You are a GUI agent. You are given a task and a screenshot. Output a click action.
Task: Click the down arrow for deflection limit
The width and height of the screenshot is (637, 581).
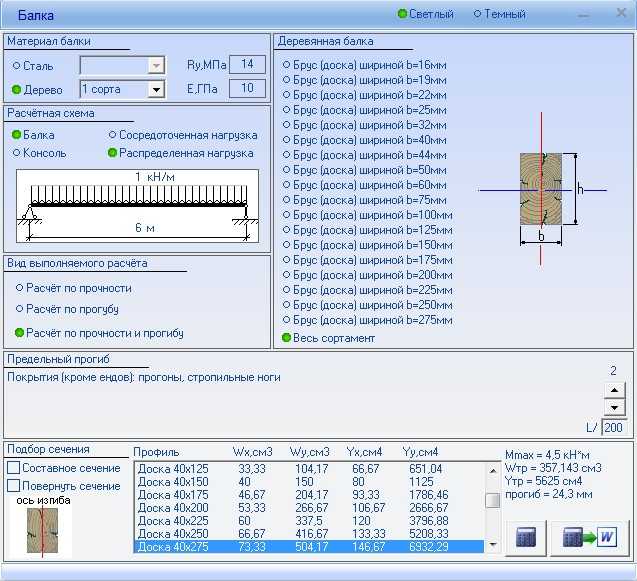(x=615, y=407)
